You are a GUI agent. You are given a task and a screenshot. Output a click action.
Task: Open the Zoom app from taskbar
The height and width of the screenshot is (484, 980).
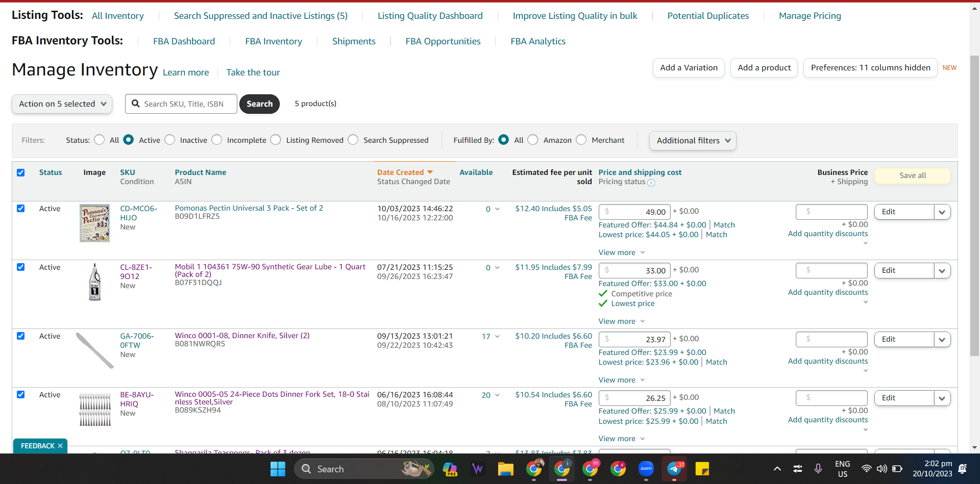[x=646, y=469]
